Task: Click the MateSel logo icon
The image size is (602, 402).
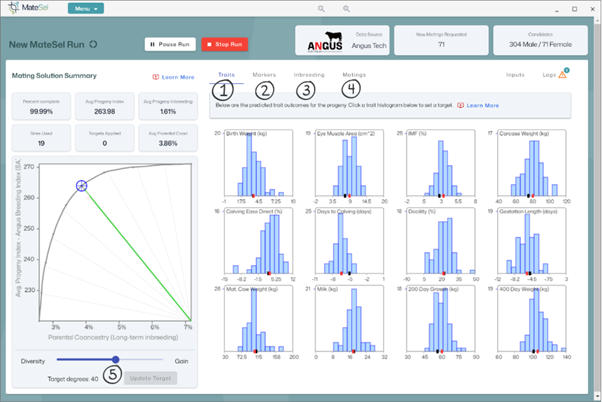Action: click(x=12, y=8)
